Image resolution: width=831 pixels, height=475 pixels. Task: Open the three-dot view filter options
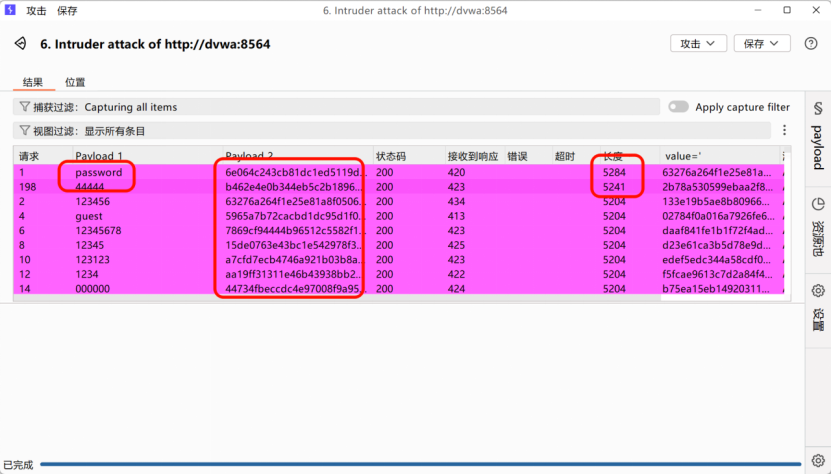[x=784, y=131]
